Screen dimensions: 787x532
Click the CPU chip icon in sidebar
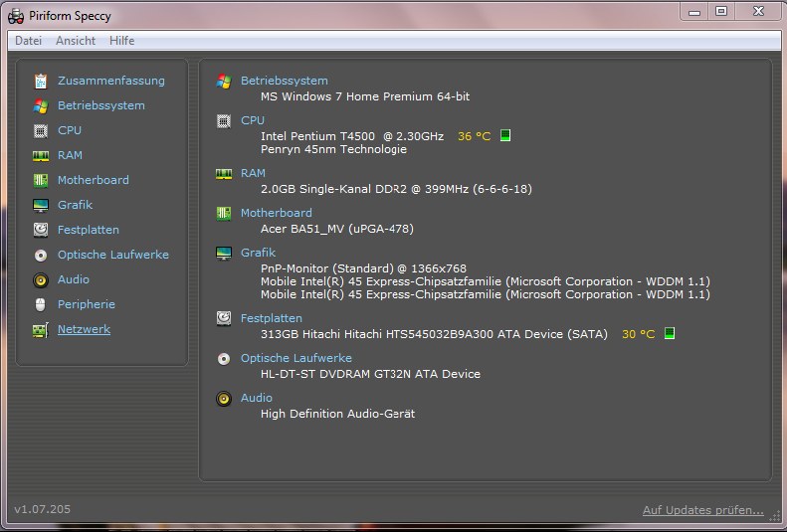click(41, 131)
